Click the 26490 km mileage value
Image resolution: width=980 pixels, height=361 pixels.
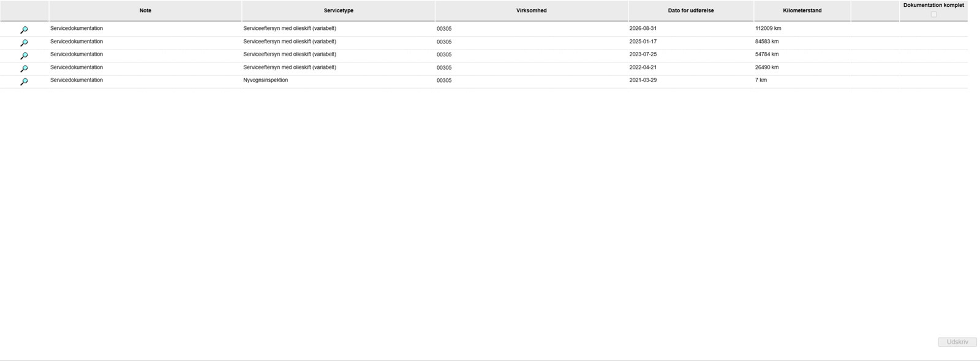[x=767, y=67]
